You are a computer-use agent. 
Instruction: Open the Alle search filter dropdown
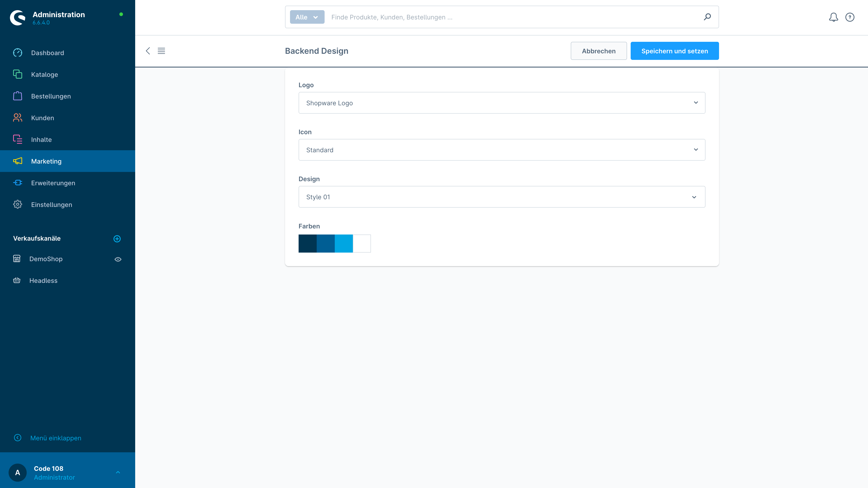307,17
